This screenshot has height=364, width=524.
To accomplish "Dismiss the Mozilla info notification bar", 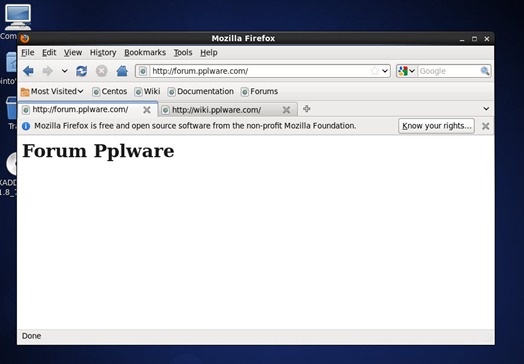I will 486,126.
